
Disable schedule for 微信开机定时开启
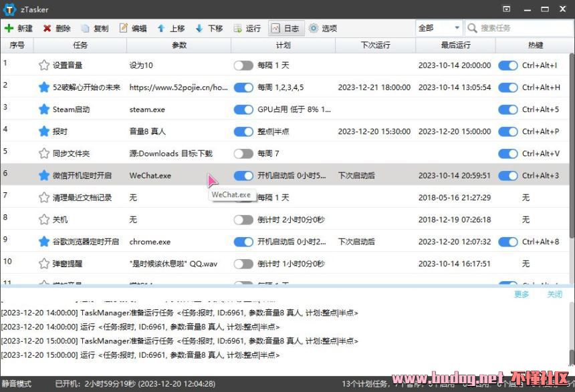click(x=243, y=176)
